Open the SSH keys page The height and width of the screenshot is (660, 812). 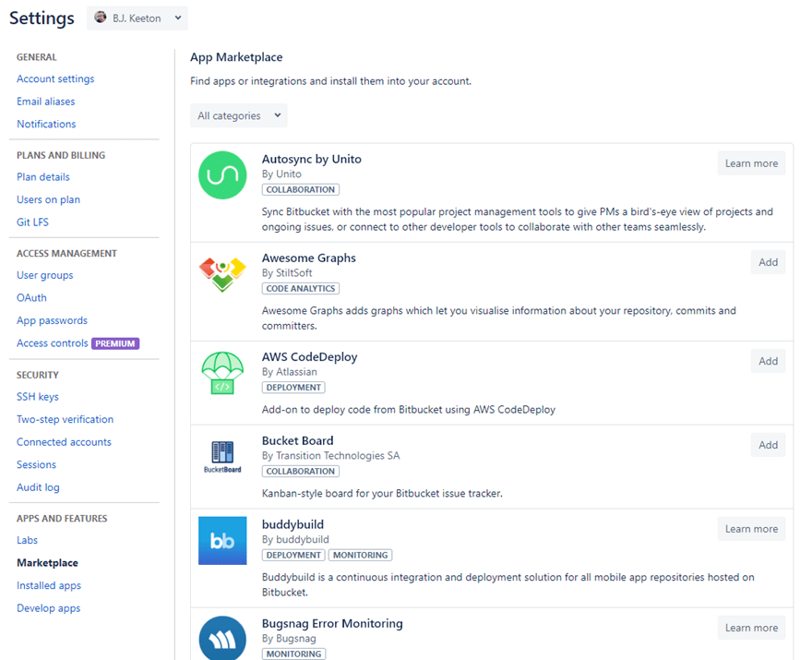(37, 396)
